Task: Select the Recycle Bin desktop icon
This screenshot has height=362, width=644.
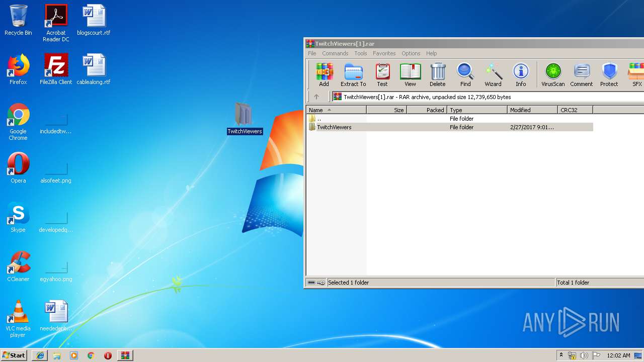Action: [x=18, y=20]
